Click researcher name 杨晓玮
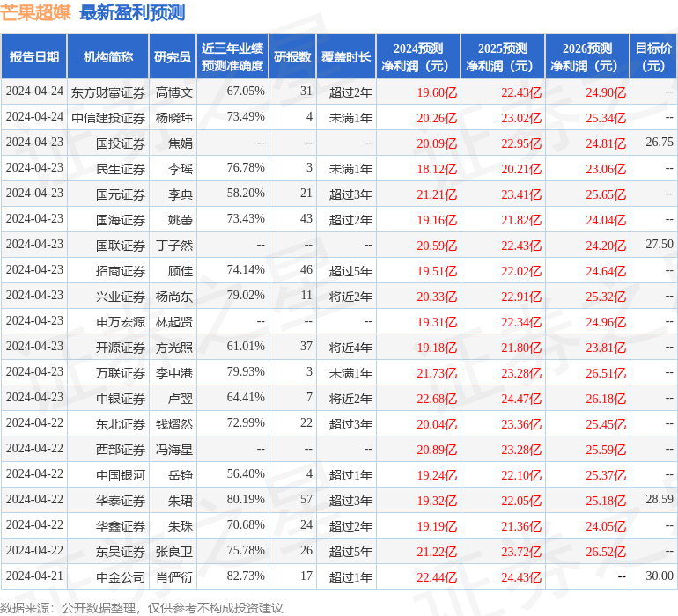 [174, 118]
